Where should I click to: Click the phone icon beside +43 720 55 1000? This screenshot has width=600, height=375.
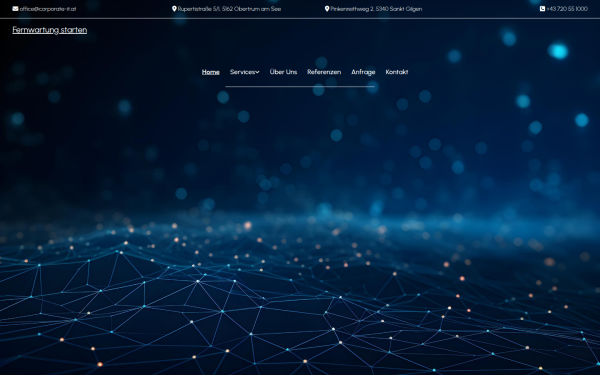(x=542, y=8)
